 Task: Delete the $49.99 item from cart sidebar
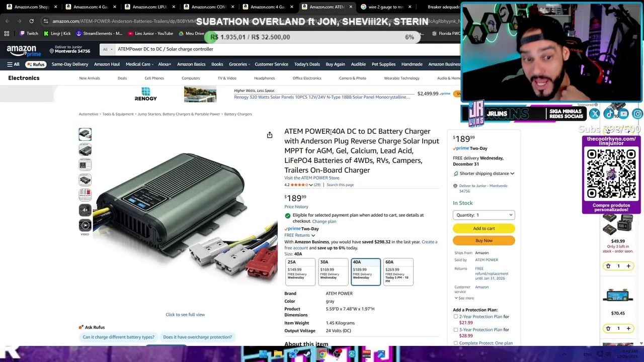click(608, 266)
